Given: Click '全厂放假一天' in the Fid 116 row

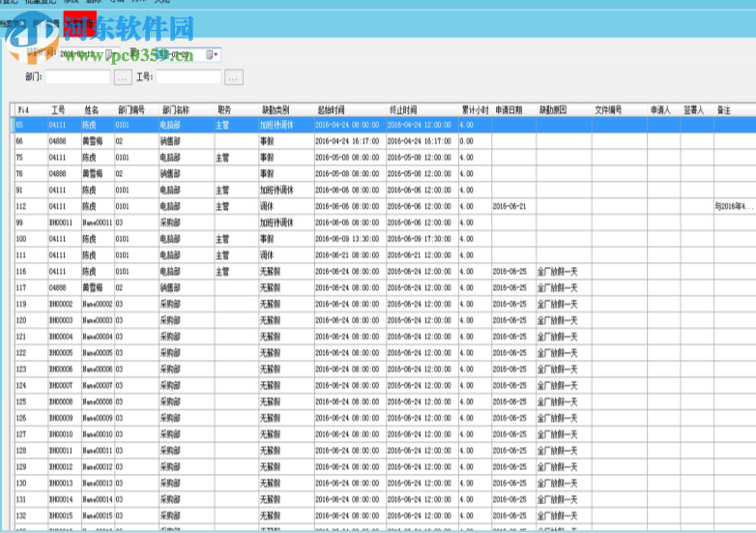Looking at the screenshot, I should pos(558,272).
